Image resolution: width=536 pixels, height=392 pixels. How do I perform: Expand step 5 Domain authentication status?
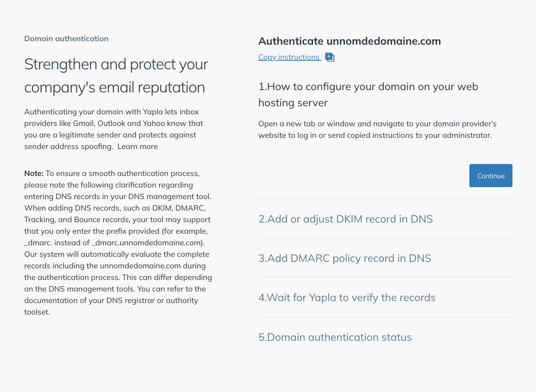point(335,337)
